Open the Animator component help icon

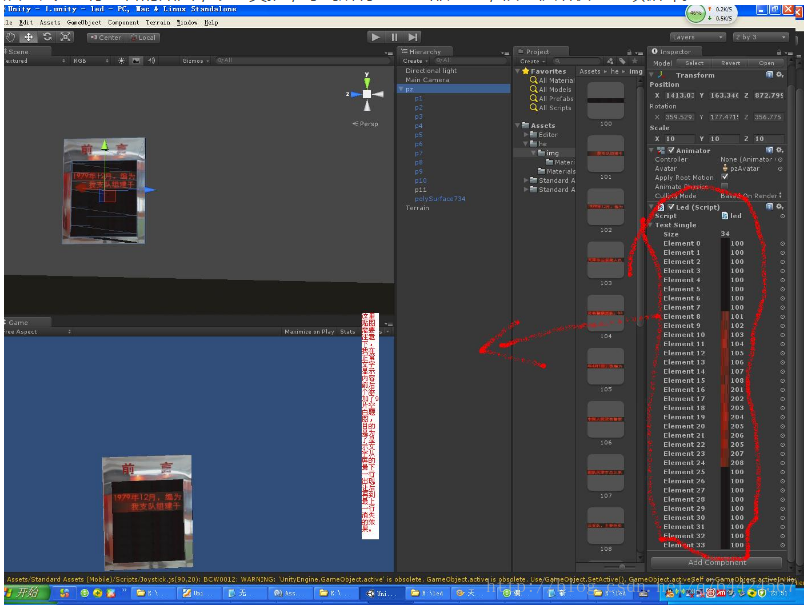[769, 150]
